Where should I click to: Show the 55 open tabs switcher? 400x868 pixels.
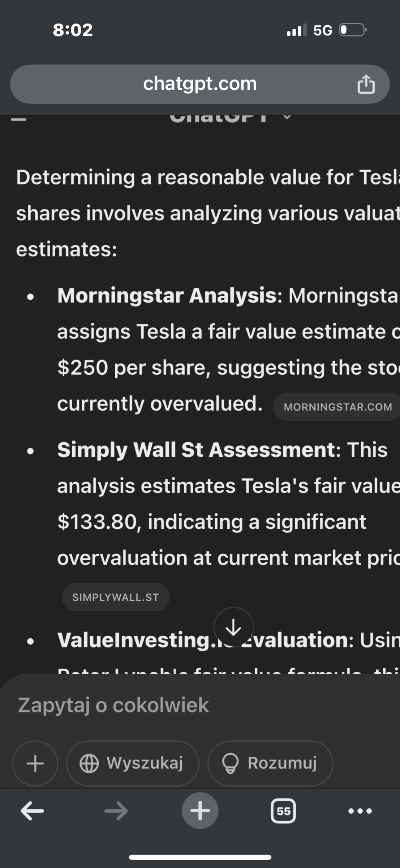click(x=283, y=811)
